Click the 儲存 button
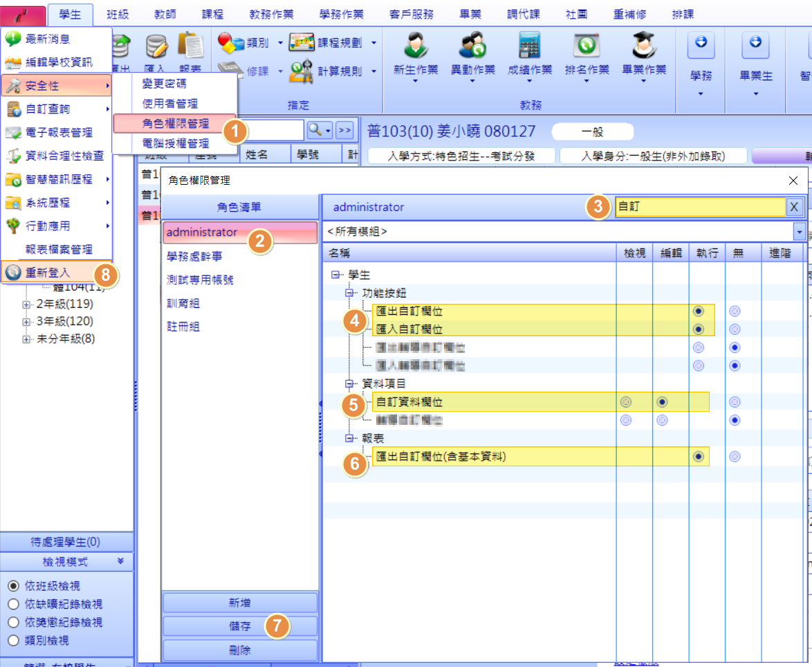The width and height of the screenshot is (812, 667). click(240, 626)
